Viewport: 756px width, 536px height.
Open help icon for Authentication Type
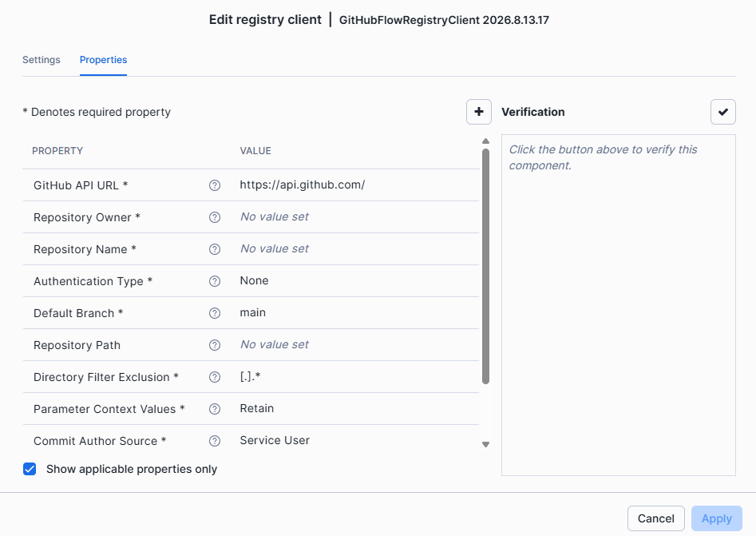tap(215, 281)
